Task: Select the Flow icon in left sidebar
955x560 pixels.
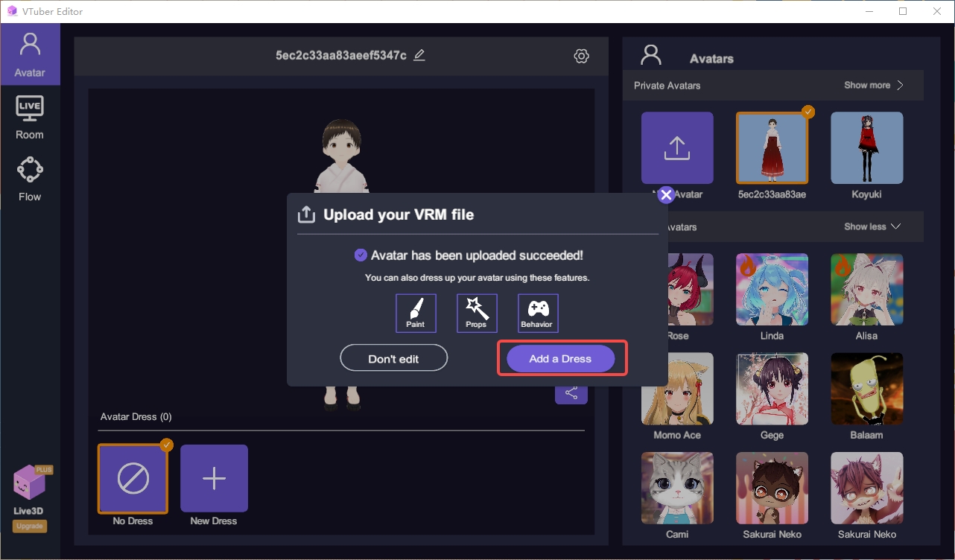Action: [x=30, y=177]
